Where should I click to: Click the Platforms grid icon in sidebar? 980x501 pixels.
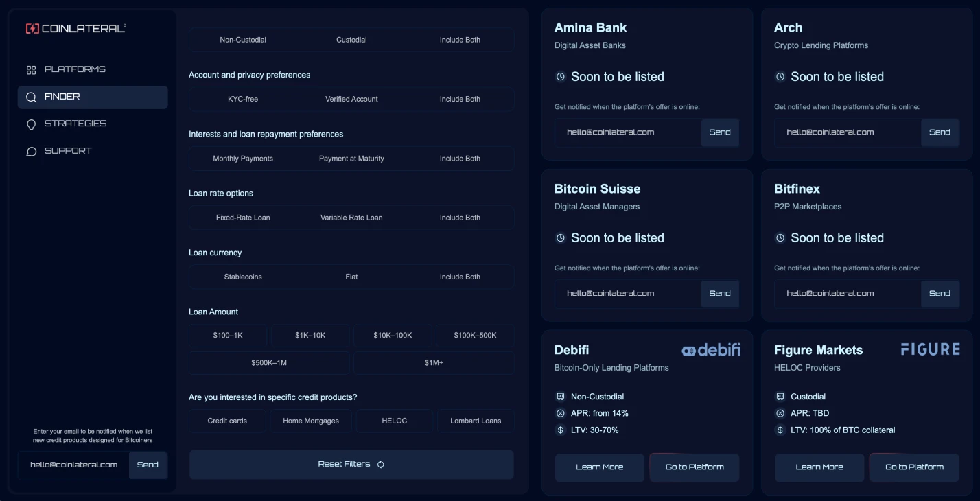[x=31, y=69]
